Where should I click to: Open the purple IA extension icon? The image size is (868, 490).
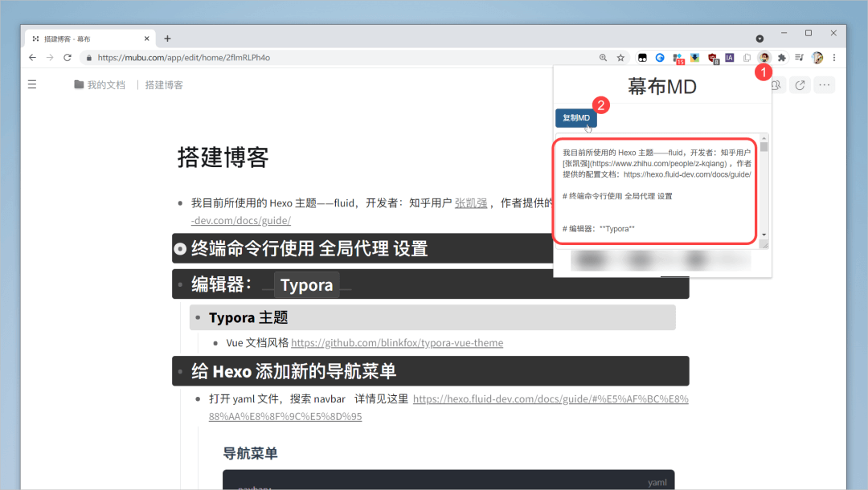point(730,58)
